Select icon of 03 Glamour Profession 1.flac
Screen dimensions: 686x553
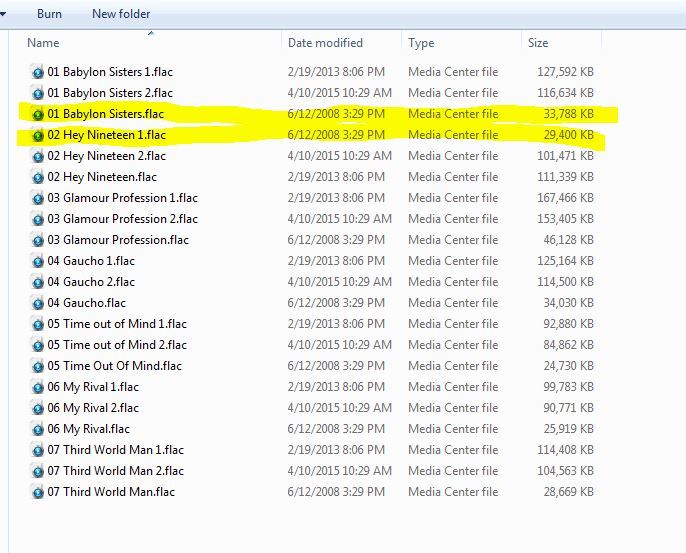tap(38, 198)
